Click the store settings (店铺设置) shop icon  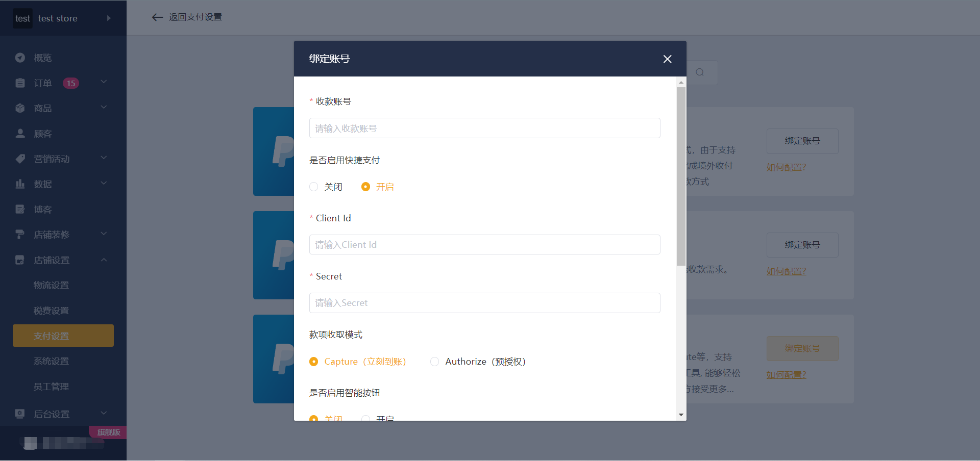20,260
